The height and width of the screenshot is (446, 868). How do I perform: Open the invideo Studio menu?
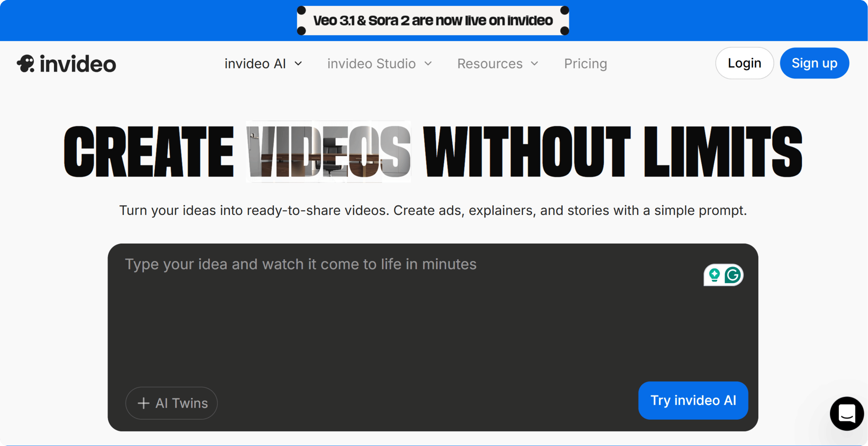pyautogui.click(x=371, y=64)
